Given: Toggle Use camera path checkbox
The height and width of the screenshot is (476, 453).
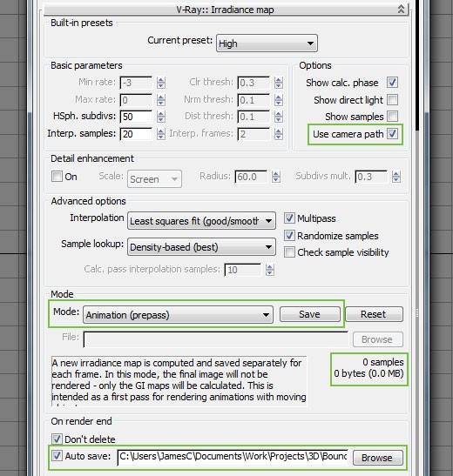Looking at the screenshot, I should click(392, 133).
